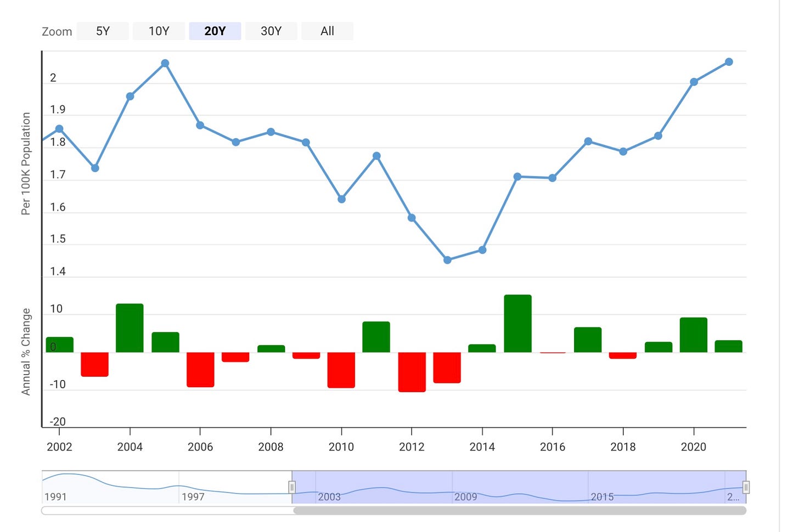Click the Zoom label

[x=57, y=32]
